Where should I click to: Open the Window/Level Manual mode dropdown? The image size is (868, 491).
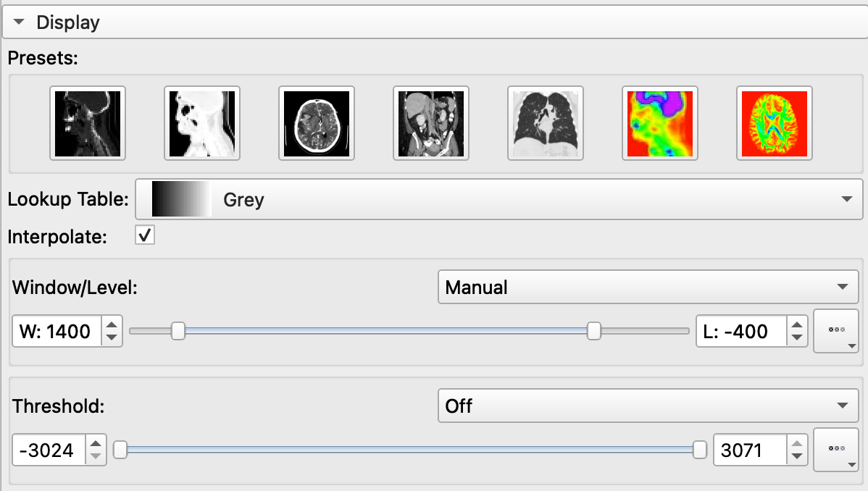click(648, 288)
